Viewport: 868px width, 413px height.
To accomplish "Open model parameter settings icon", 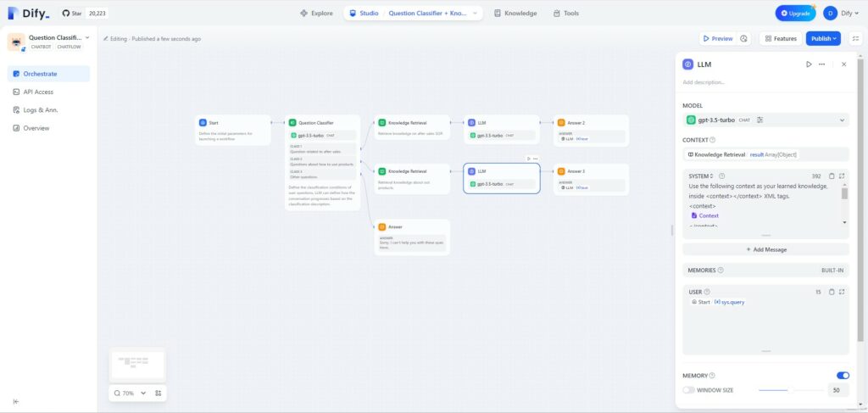I will 760,120.
